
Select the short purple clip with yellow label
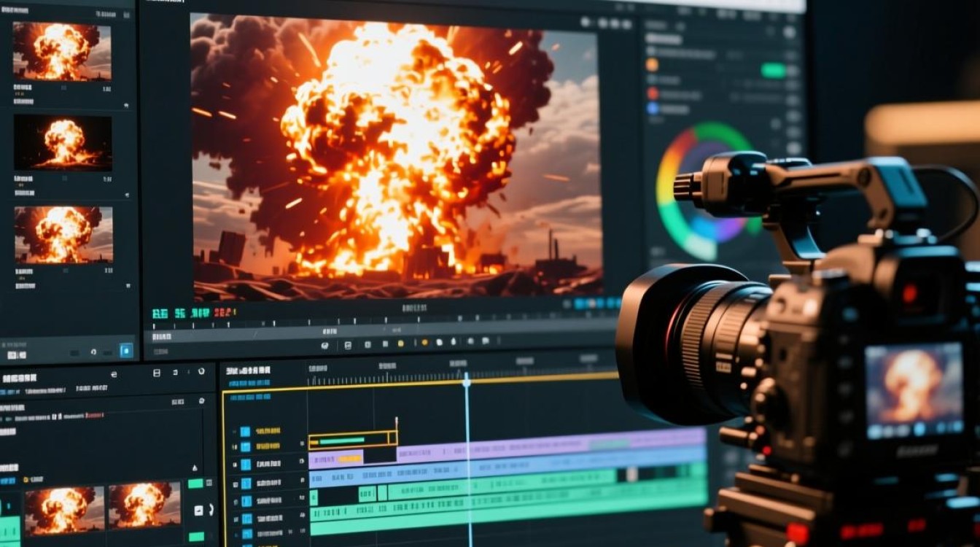[336, 459]
